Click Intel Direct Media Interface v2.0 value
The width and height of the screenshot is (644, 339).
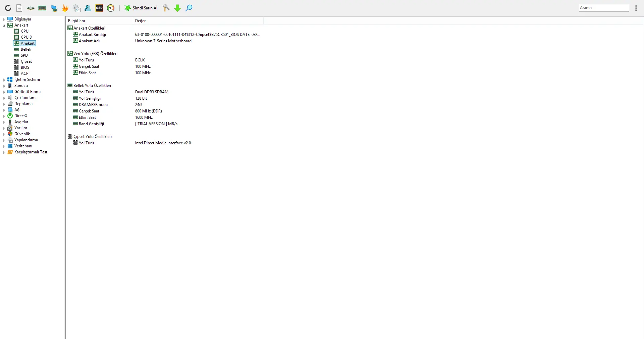click(163, 143)
